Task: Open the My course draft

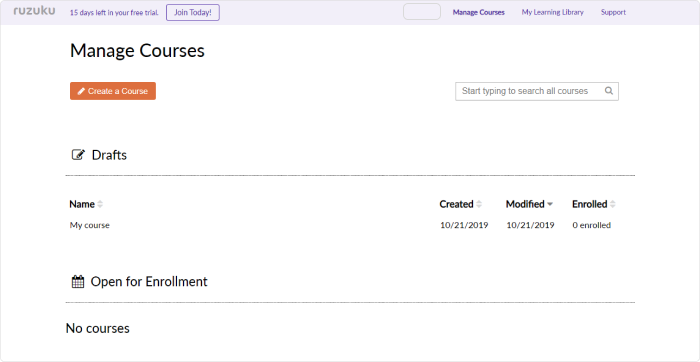Action: tap(89, 225)
